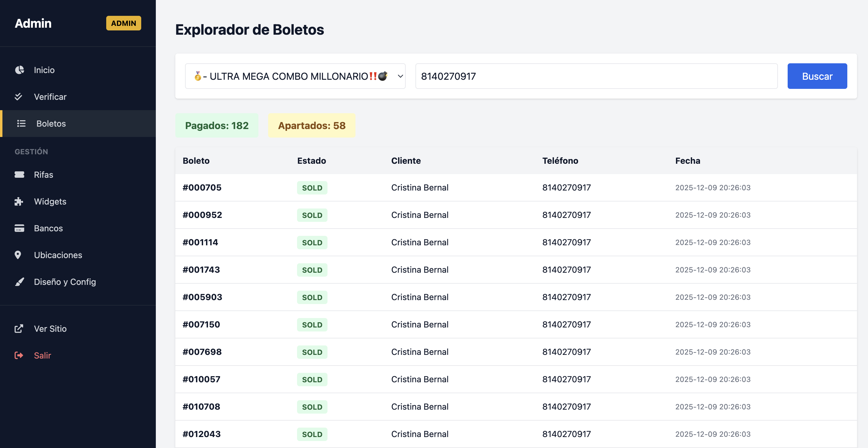
Task: Click the Diseño y Config brush icon
Action: [x=19, y=282]
